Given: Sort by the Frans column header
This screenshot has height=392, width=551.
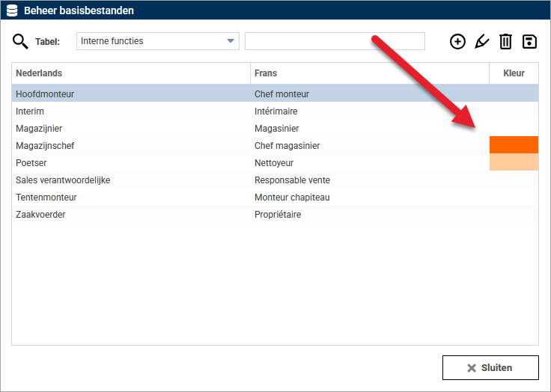Looking at the screenshot, I should 370,73.
